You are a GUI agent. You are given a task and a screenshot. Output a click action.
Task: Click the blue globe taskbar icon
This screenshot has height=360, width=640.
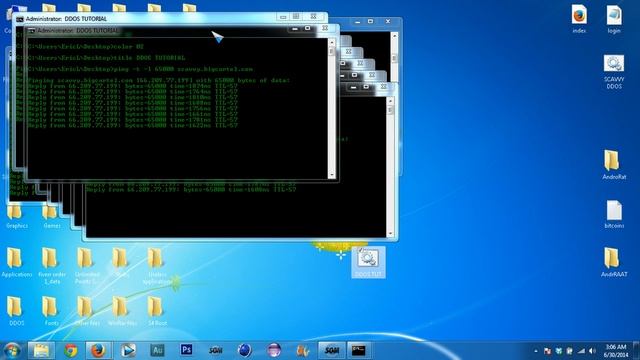pos(244,350)
